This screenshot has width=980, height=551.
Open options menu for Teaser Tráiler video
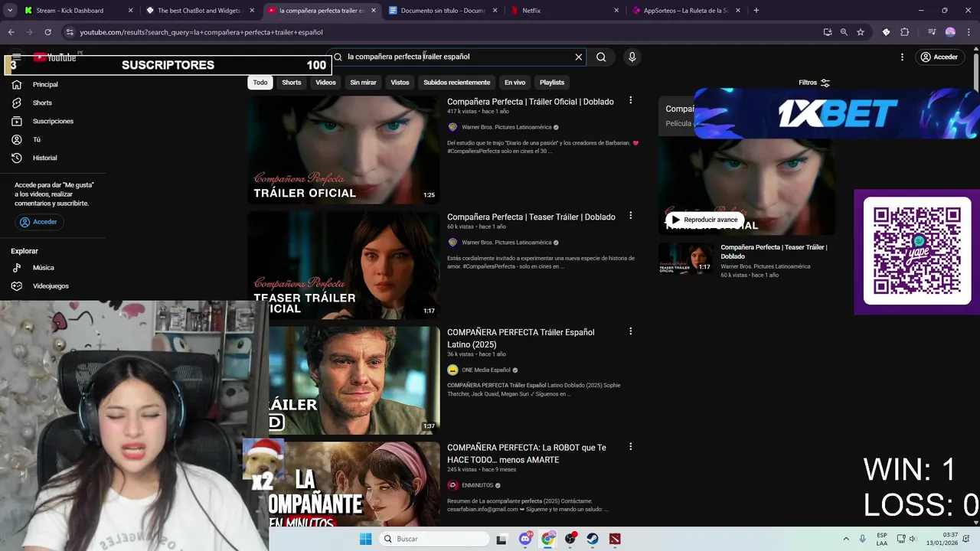pos(631,216)
